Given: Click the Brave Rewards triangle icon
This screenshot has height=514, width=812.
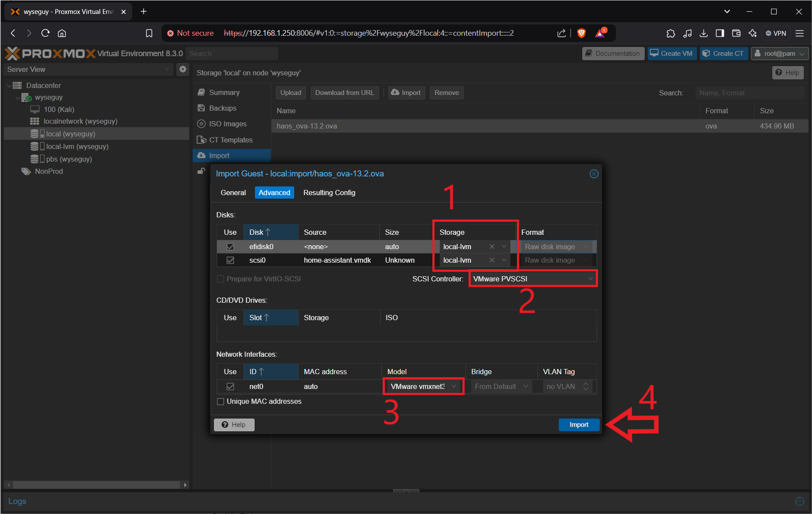Looking at the screenshot, I should point(601,33).
